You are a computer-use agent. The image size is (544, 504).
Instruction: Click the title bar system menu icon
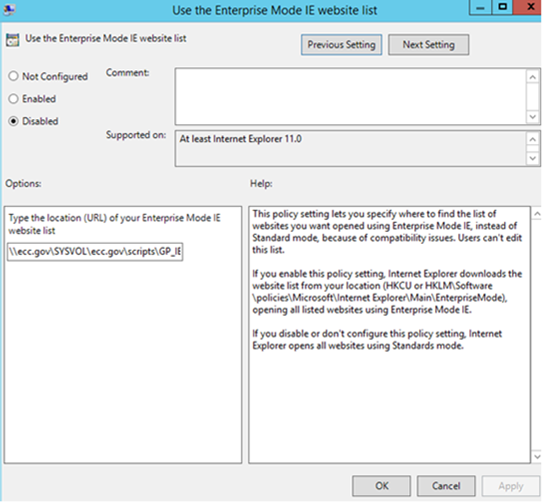(9, 10)
